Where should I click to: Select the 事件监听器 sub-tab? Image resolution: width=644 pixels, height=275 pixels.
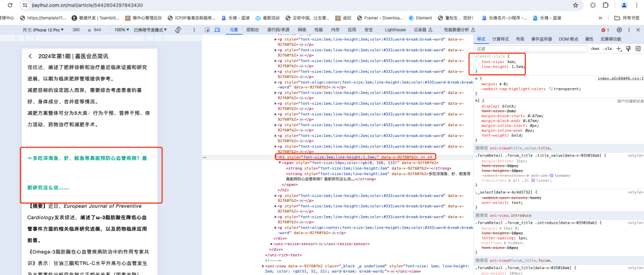pyautogui.click(x=543, y=39)
